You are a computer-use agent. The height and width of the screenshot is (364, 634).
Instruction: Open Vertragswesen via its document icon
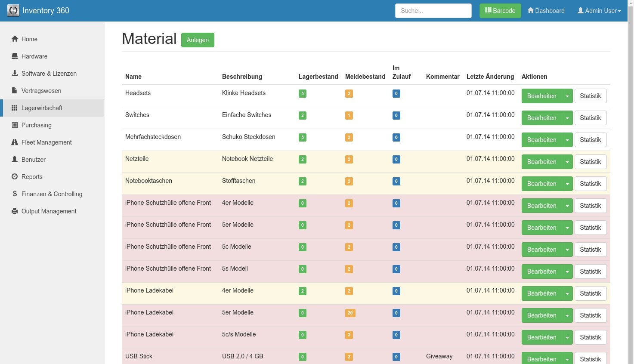coord(15,91)
